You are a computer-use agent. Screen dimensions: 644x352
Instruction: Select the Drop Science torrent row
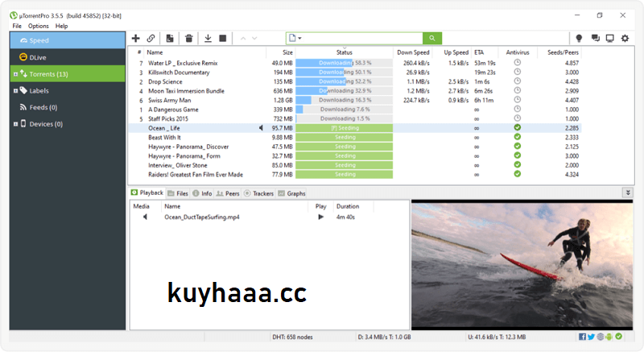[x=355, y=81]
